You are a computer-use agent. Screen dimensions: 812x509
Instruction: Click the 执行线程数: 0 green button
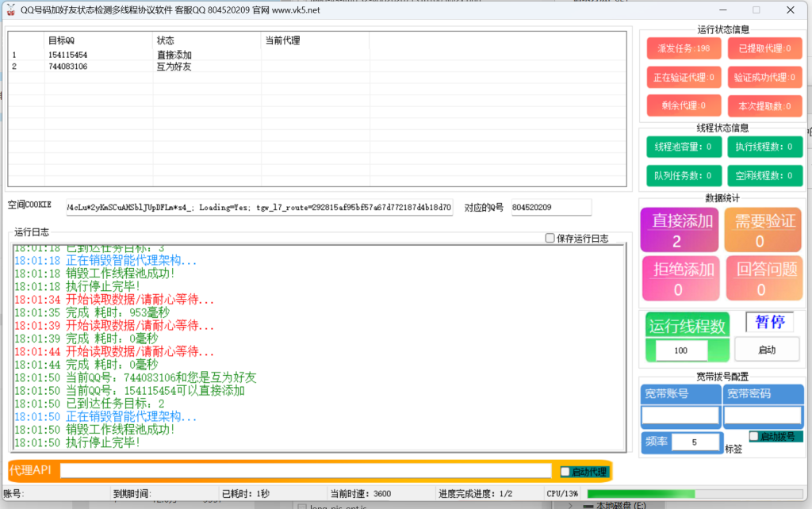pos(765,147)
